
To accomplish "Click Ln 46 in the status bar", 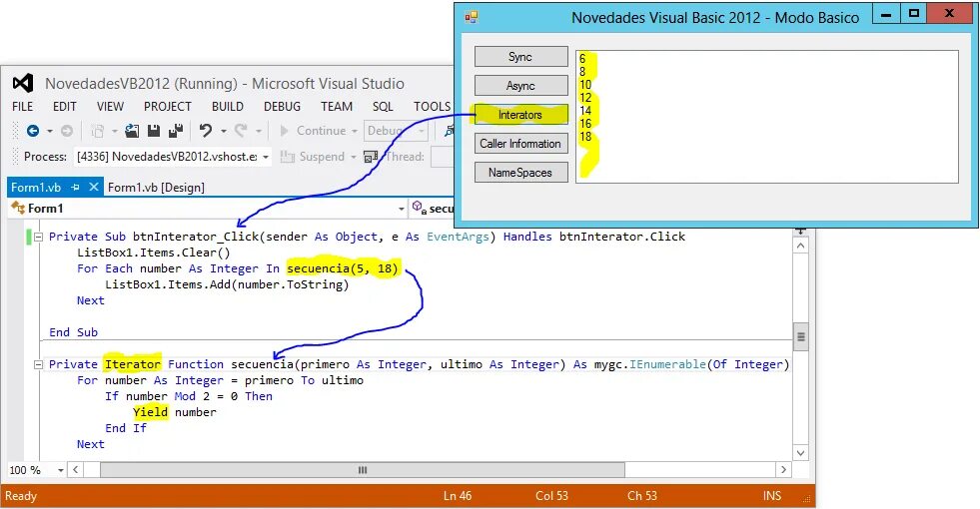I will (458, 496).
